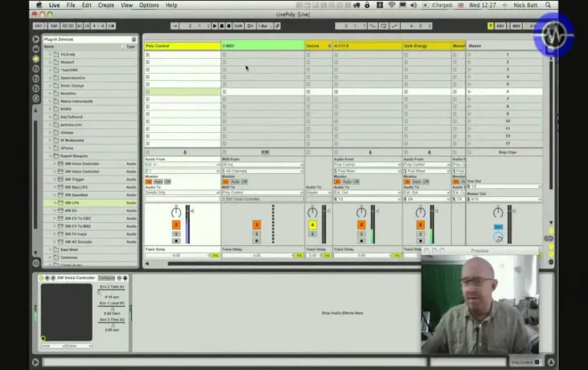Select SW CV To MIDI plug-in
This screenshot has height=370, width=588.
[x=90, y=226]
